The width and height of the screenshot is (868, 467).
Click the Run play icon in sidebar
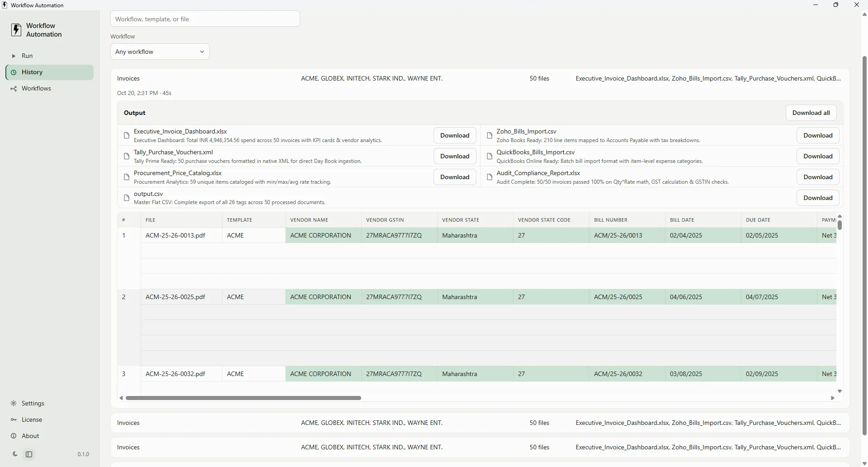[x=14, y=56]
